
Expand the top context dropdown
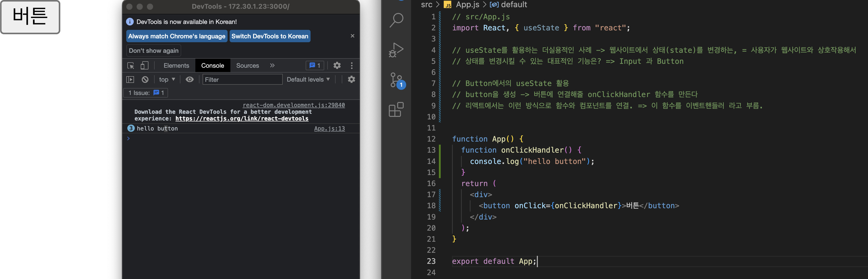tap(167, 80)
